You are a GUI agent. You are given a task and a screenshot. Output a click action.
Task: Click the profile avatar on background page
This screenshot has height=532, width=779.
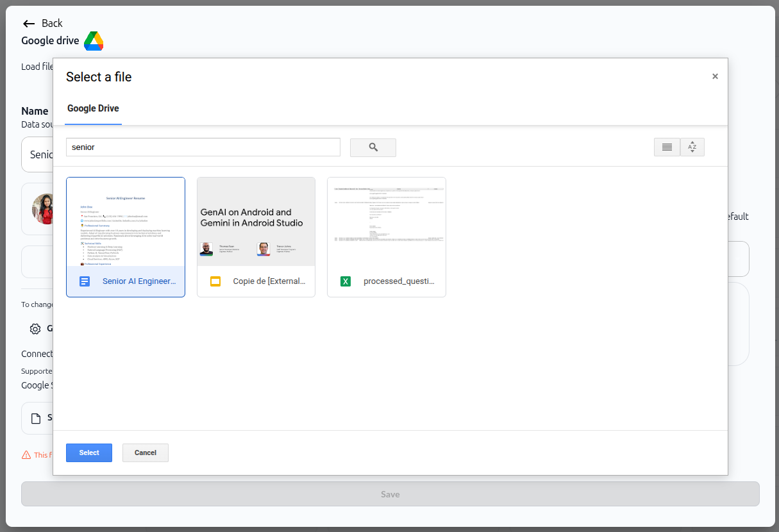point(44,208)
